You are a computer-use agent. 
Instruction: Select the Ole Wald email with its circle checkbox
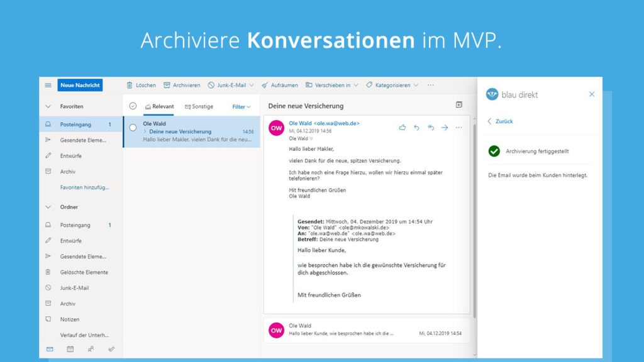click(132, 128)
